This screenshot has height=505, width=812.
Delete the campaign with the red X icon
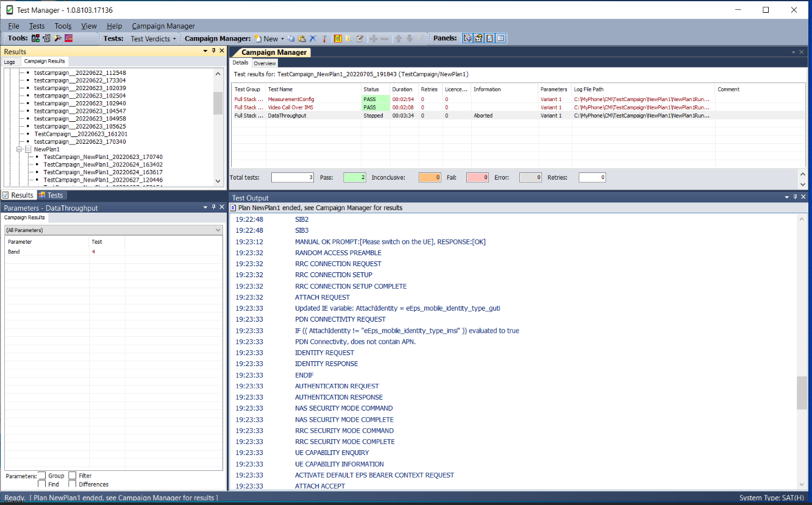pos(312,38)
